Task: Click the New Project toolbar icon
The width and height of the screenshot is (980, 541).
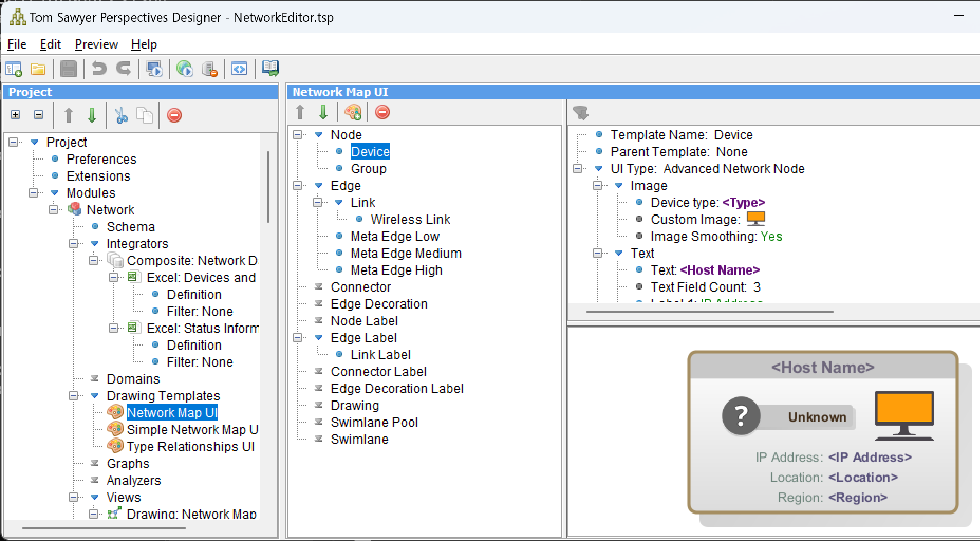Action: [x=13, y=69]
